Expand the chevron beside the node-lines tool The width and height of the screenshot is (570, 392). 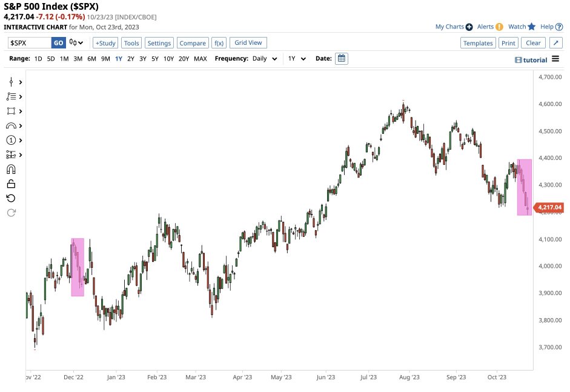pos(21,155)
